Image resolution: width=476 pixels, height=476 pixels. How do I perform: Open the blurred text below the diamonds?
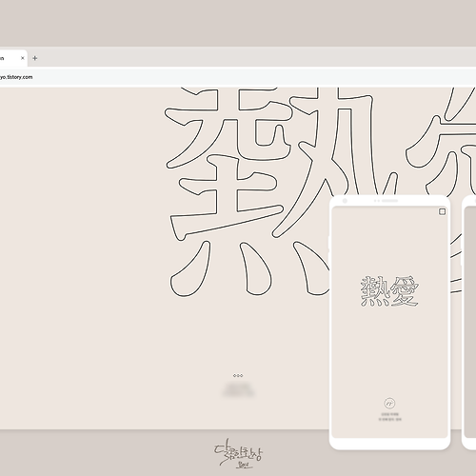pyautogui.click(x=239, y=389)
